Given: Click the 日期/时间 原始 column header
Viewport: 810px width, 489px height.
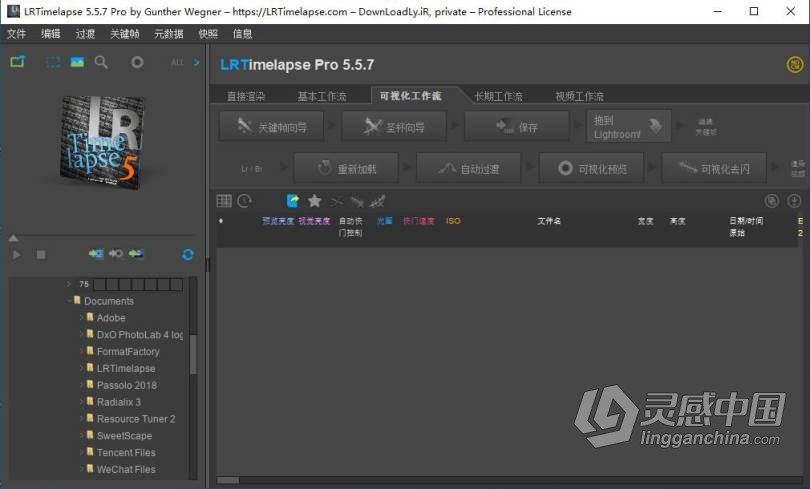Looking at the screenshot, I should click(745, 227).
